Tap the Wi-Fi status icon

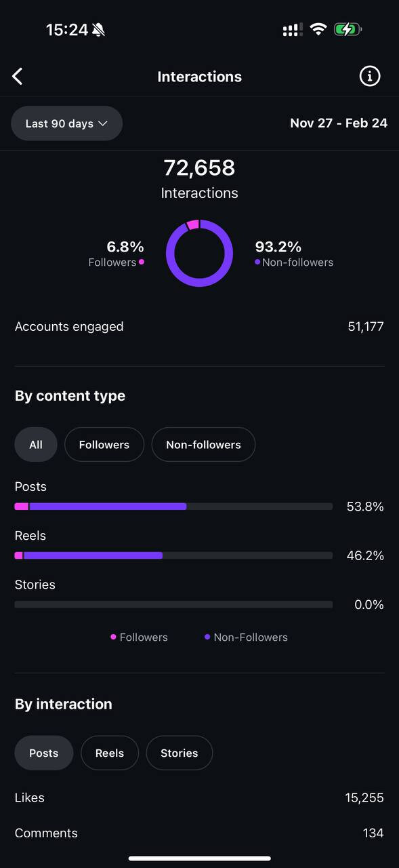point(318,30)
